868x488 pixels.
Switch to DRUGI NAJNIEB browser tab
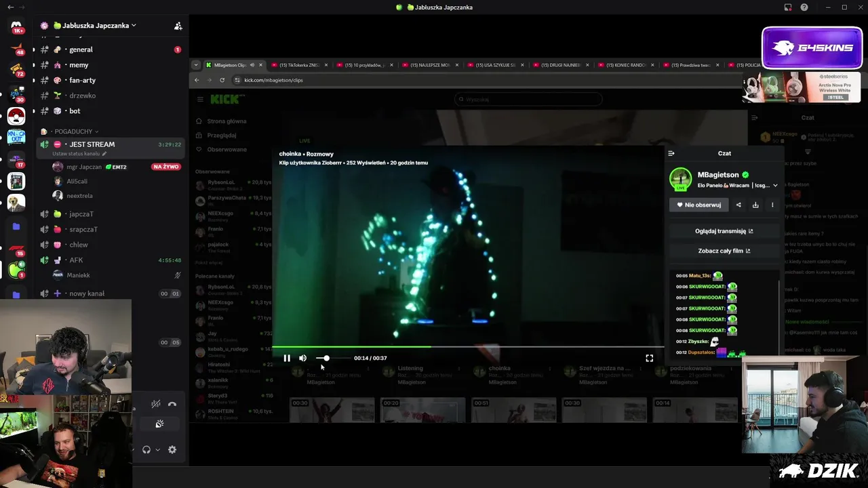pos(560,65)
